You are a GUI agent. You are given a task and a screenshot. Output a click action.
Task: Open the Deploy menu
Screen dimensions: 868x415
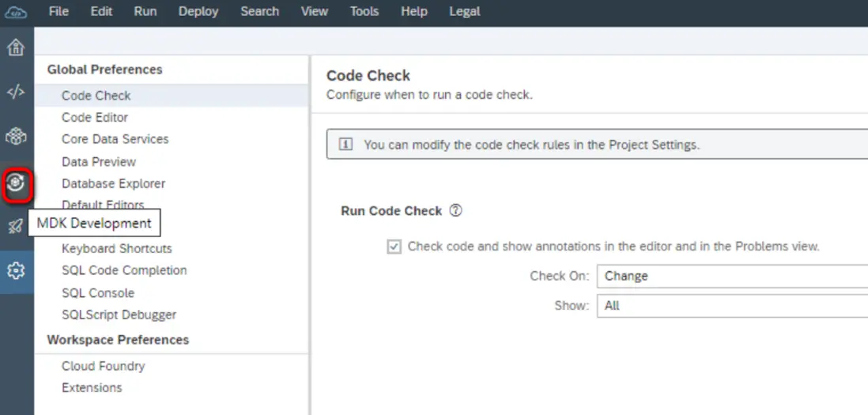tap(198, 11)
